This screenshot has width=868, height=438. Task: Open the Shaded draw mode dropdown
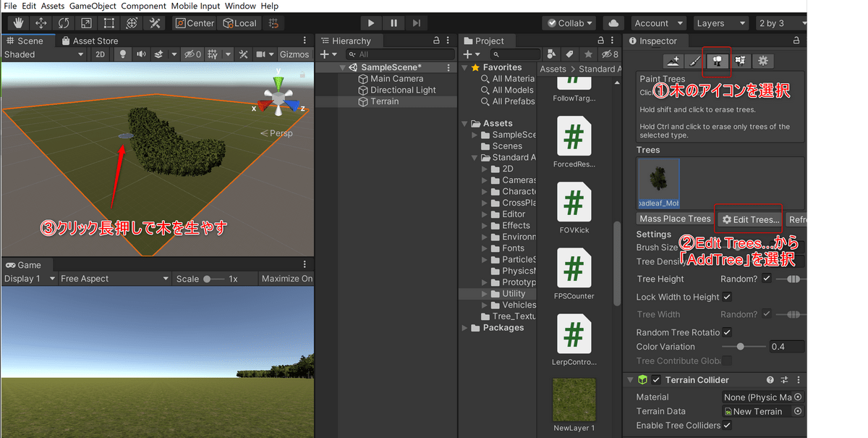(44, 54)
